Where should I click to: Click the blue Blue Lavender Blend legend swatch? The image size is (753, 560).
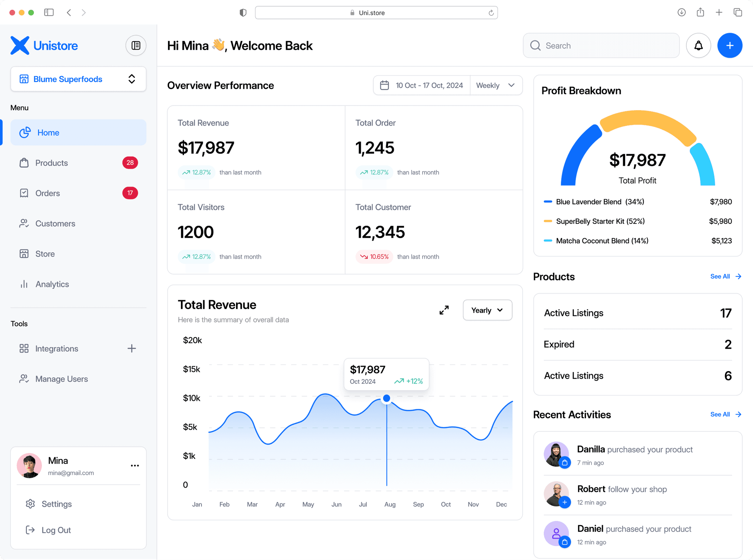pyautogui.click(x=548, y=201)
